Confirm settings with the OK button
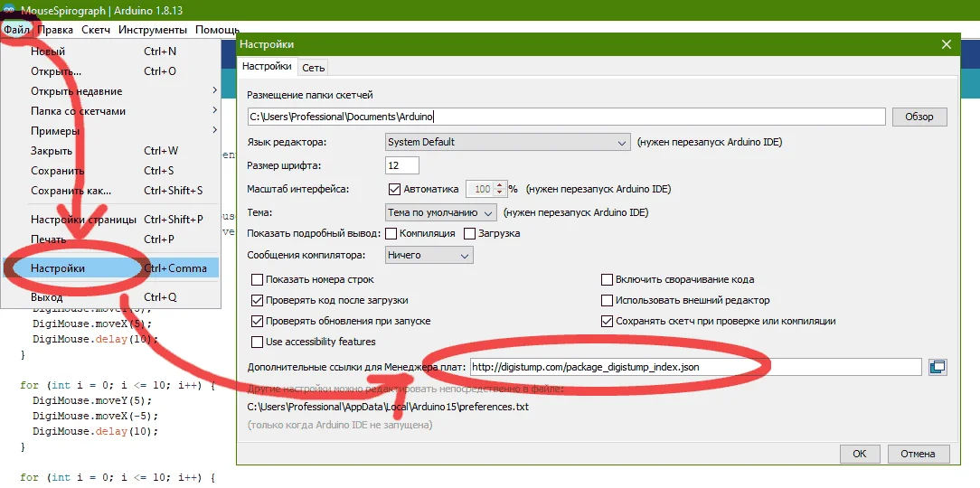This screenshot has height=488, width=980. 860,454
